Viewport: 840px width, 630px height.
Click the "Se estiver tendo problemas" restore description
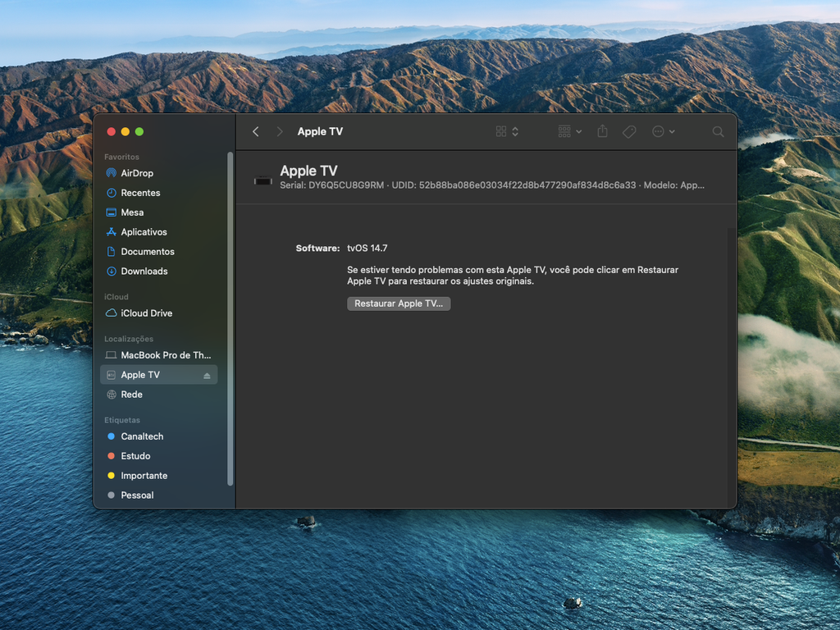click(513, 276)
